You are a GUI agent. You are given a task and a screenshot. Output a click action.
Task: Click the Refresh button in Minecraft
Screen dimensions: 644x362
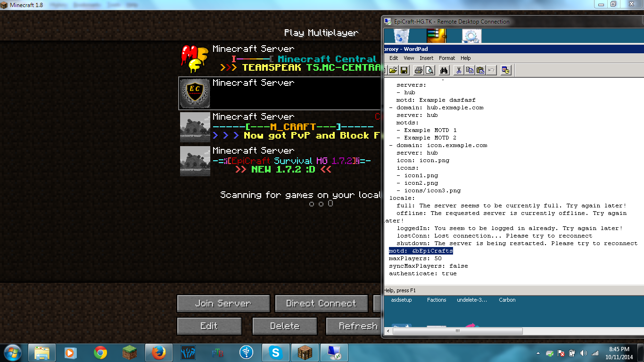[x=354, y=326]
